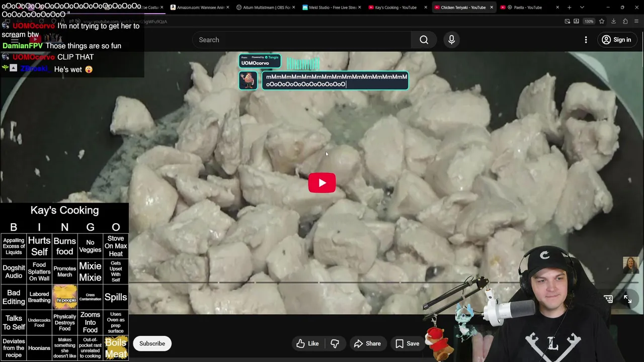The image size is (644, 362).
Task: Focus the YouTube Search input field
Action: pyautogui.click(x=302, y=40)
